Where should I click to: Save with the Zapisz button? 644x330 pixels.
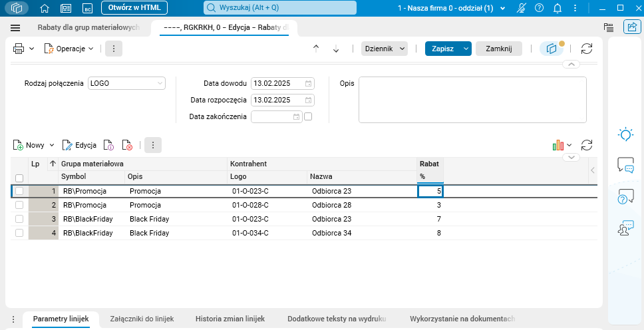pos(443,49)
